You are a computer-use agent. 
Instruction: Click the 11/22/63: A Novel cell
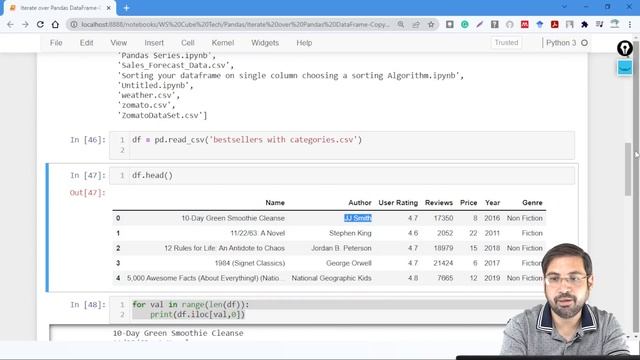tap(258, 233)
